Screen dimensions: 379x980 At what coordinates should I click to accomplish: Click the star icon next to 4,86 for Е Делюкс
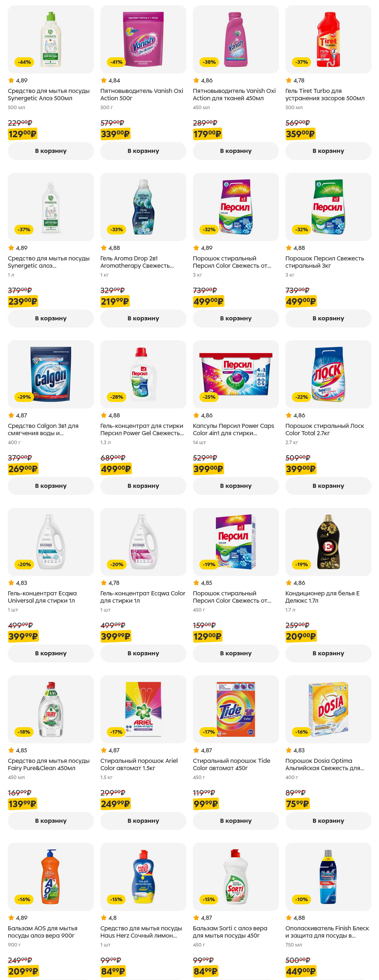289,582
